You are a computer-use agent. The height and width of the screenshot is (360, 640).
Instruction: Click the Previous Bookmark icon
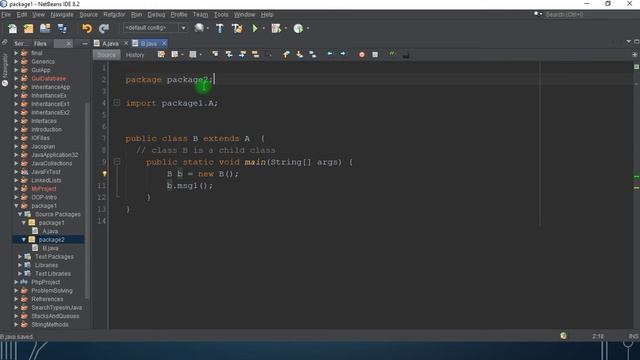tap(286, 54)
